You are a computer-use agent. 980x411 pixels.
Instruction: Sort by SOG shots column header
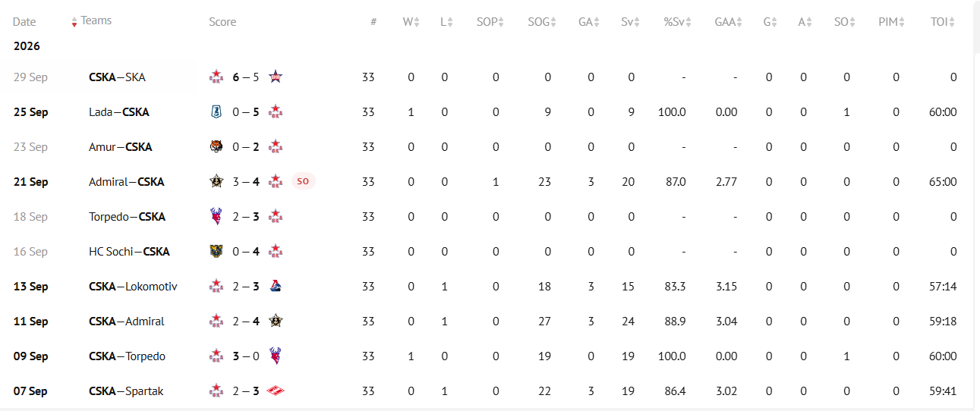[542, 22]
